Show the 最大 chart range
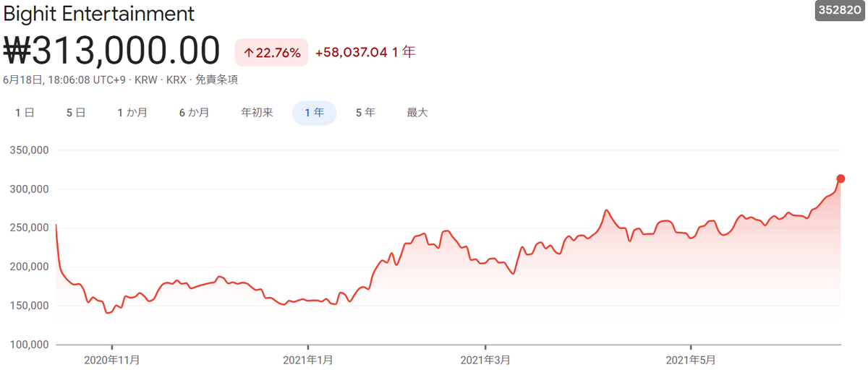868x375 pixels. click(x=417, y=113)
